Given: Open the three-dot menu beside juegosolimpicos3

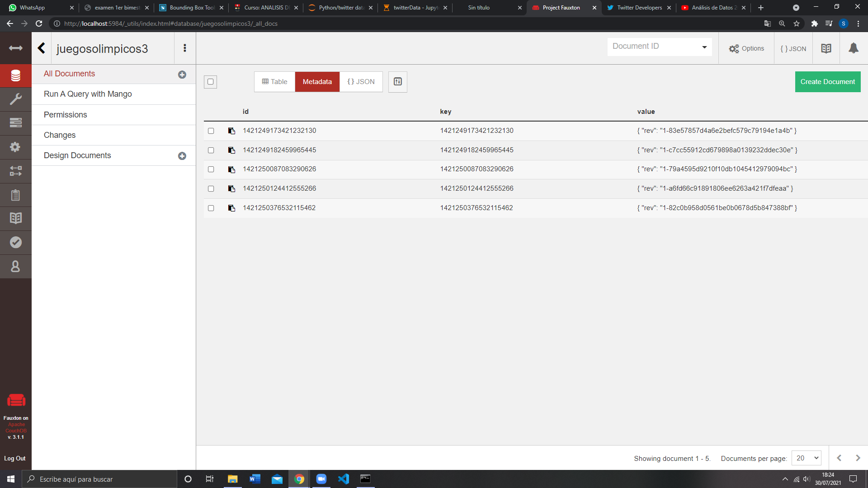Looking at the screenshot, I should pos(184,48).
